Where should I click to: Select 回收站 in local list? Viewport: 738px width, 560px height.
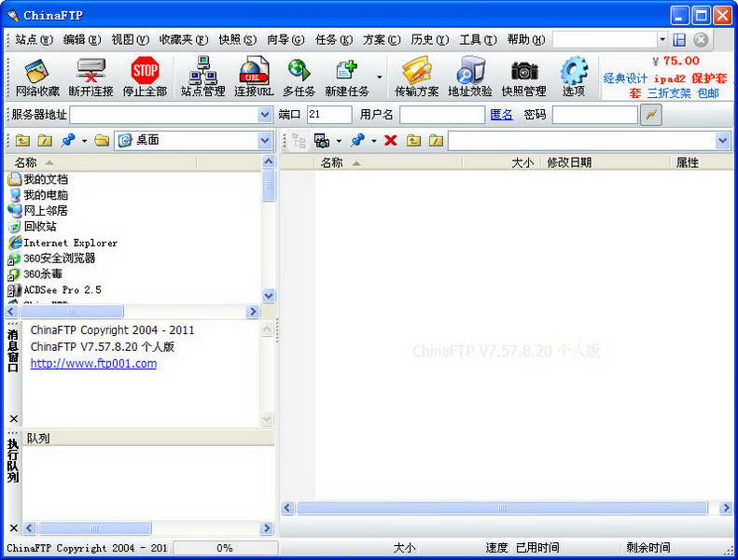coord(33,227)
